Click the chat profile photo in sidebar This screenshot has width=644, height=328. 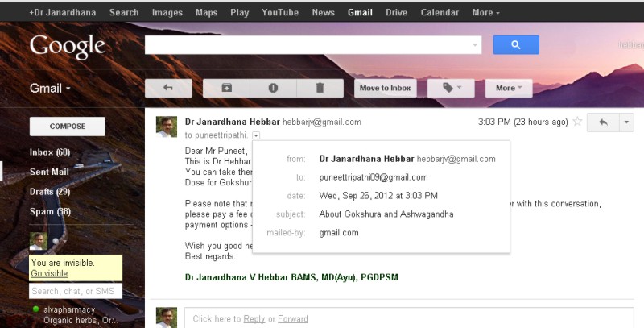(38, 241)
